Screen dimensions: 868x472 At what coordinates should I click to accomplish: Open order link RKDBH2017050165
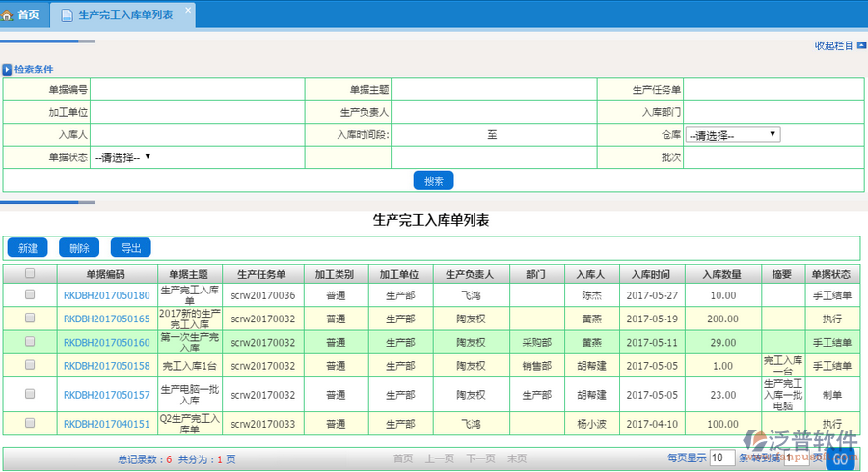coord(106,319)
